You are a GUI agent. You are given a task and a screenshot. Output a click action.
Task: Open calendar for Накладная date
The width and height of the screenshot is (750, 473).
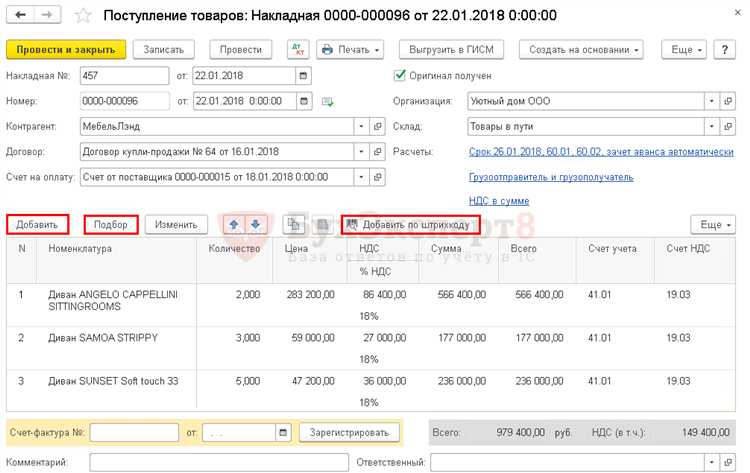click(304, 76)
